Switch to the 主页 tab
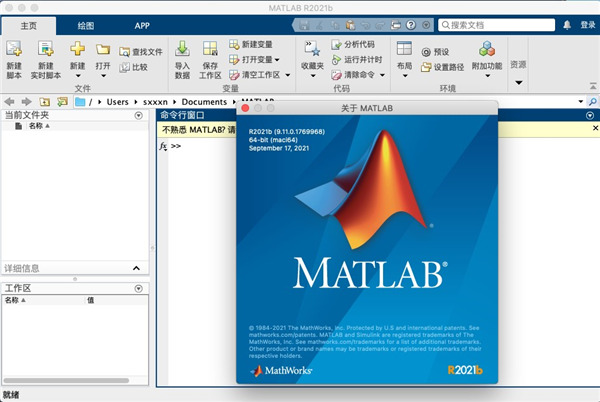The width and height of the screenshot is (600, 402). [29, 26]
